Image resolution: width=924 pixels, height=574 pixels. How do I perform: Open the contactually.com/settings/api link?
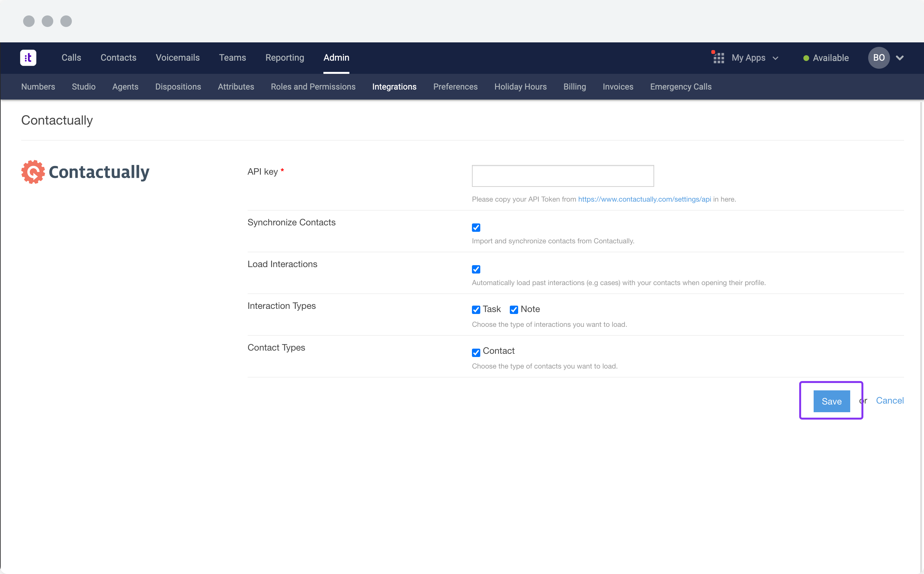(645, 199)
